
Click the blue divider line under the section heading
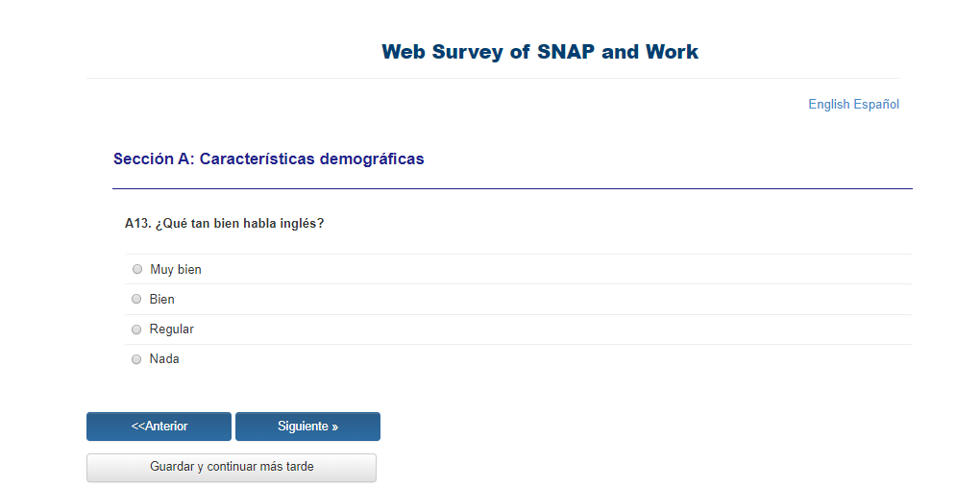[x=512, y=188]
